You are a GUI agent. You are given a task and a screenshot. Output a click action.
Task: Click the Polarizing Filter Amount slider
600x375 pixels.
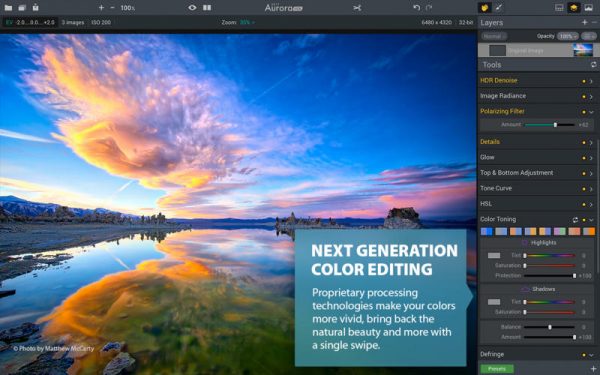click(550, 125)
